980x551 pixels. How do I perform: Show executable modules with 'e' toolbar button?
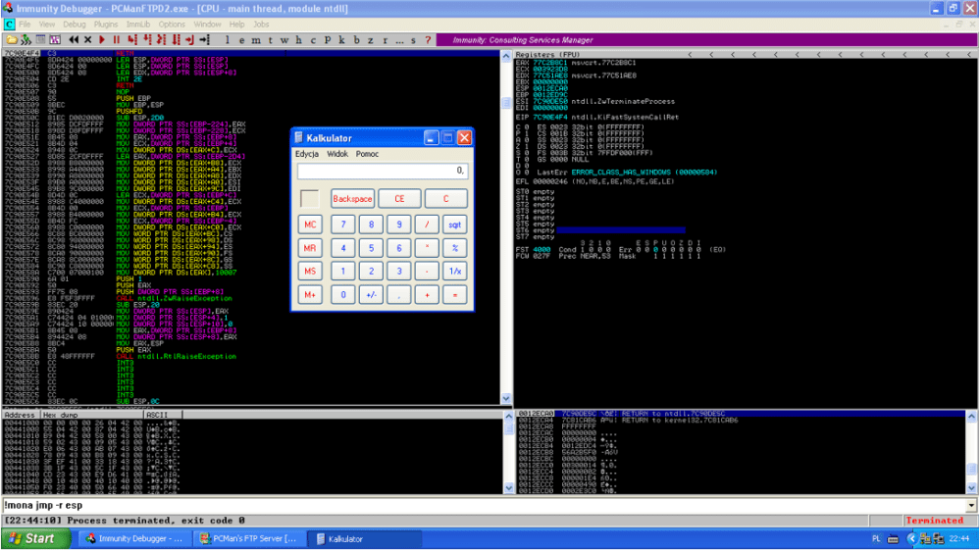(242, 39)
